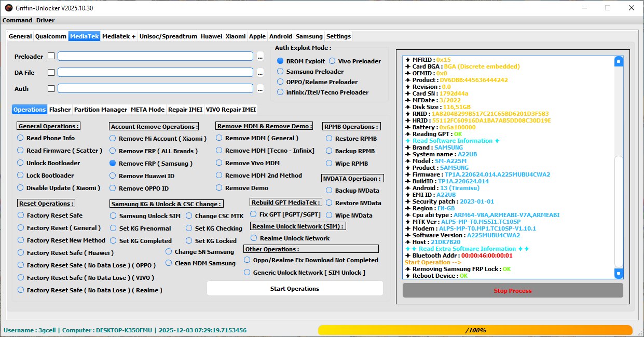Tick the DA File checkbox

pos(51,72)
